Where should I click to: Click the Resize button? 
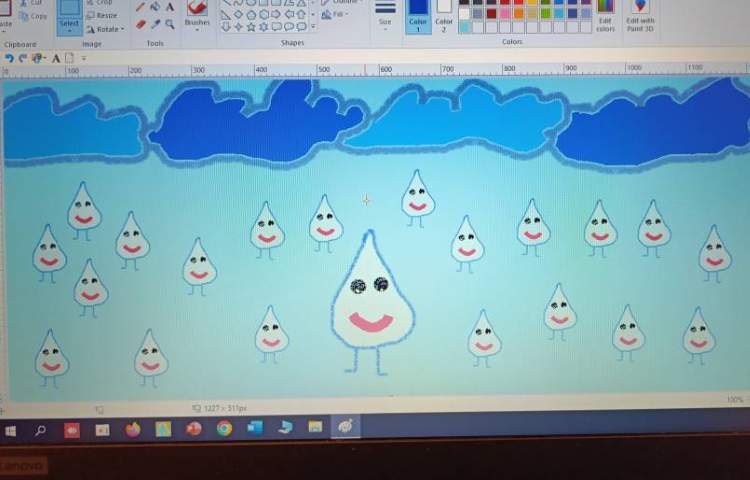[105, 16]
